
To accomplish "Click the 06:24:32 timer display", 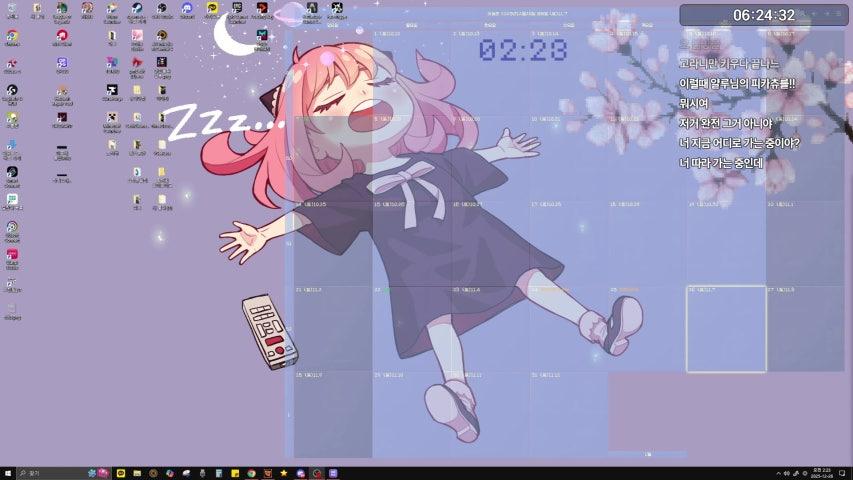I will (x=764, y=15).
